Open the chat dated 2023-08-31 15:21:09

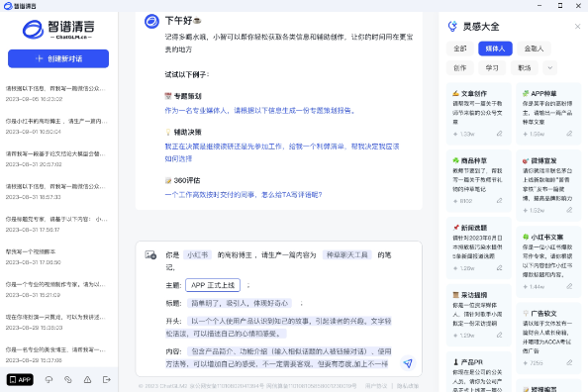click(x=56, y=289)
